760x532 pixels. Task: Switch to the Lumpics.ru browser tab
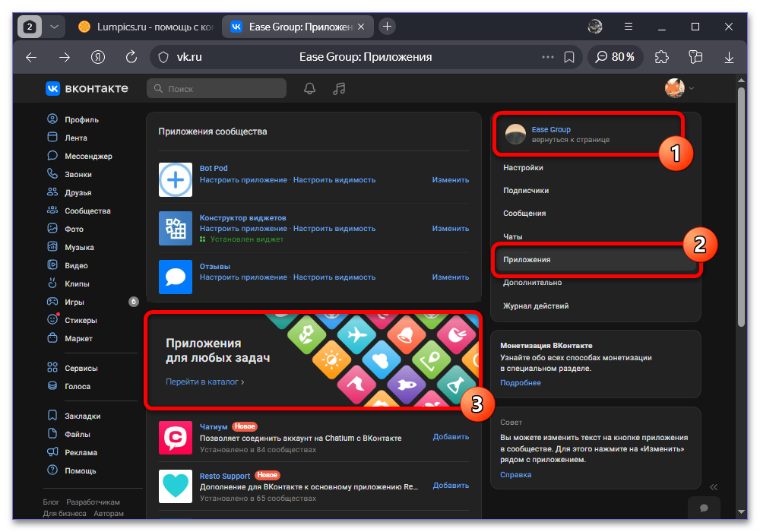click(145, 27)
